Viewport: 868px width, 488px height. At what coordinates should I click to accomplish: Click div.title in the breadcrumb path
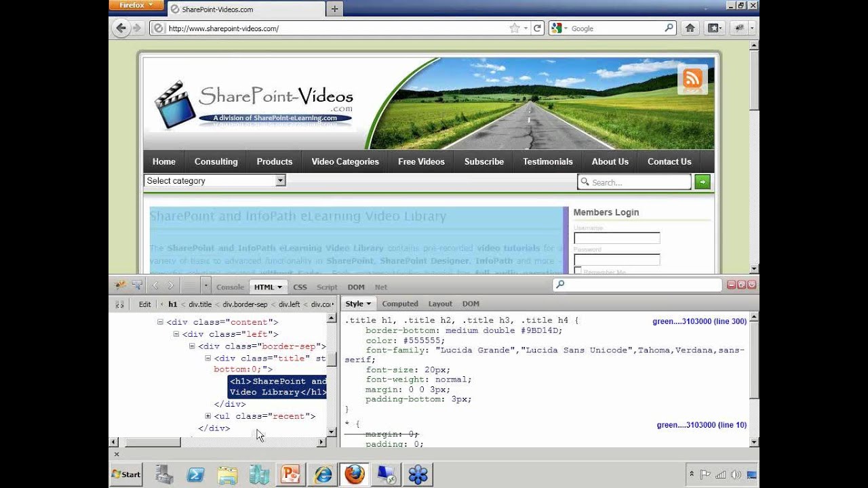point(200,304)
